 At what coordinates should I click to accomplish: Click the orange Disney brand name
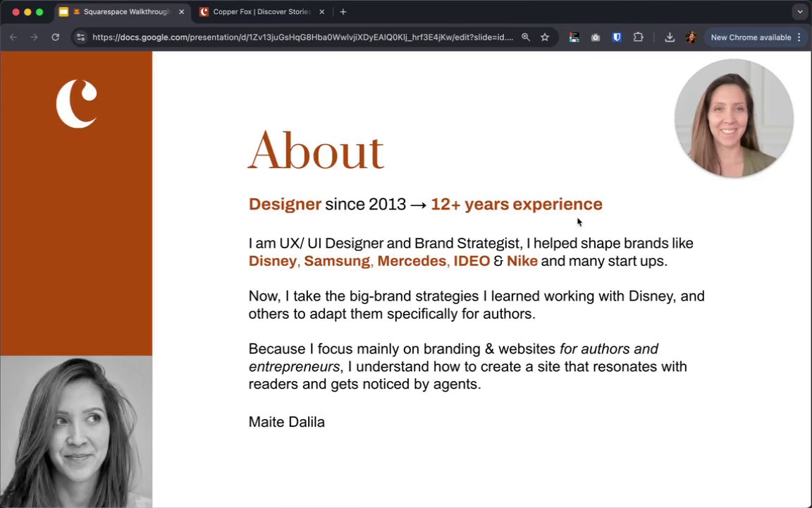[272, 261]
